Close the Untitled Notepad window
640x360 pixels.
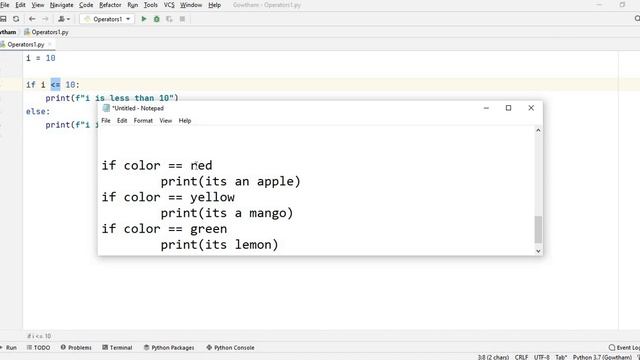[531, 108]
